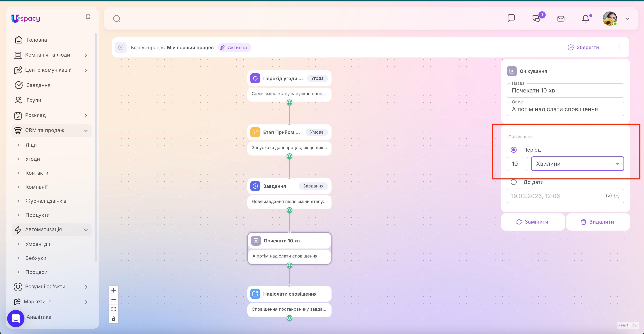Click the search magnifier icon
644x334 pixels.
[x=117, y=18]
